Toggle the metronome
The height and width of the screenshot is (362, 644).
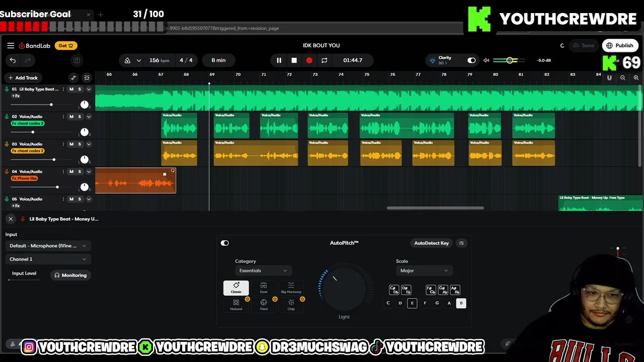pyautogui.click(x=127, y=60)
